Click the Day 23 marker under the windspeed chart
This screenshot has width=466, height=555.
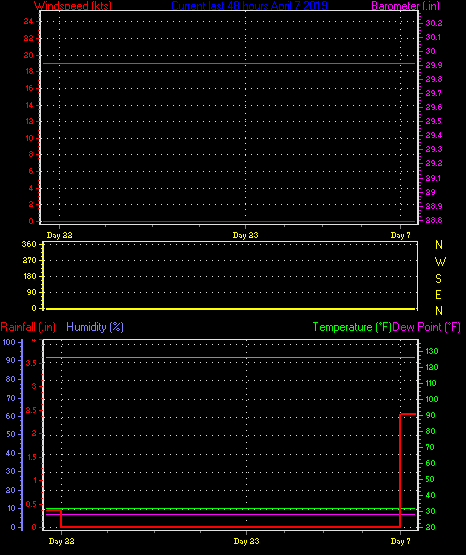click(x=246, y=235)
